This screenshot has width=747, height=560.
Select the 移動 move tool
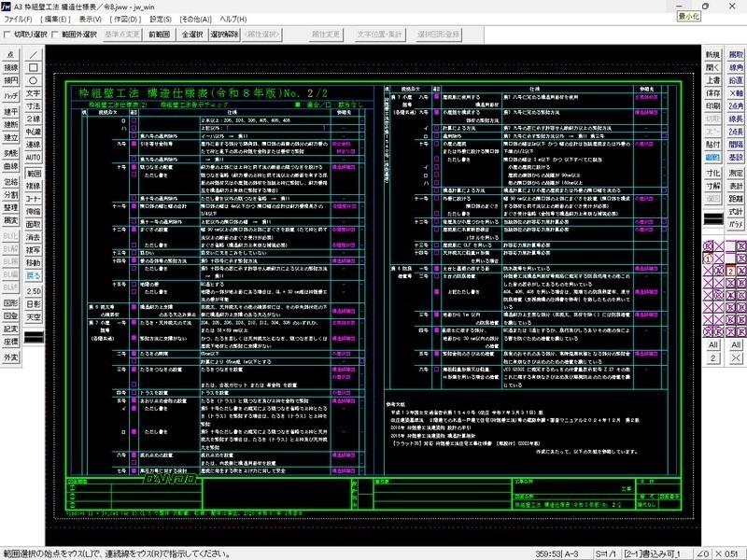click(x=34, y=263)
